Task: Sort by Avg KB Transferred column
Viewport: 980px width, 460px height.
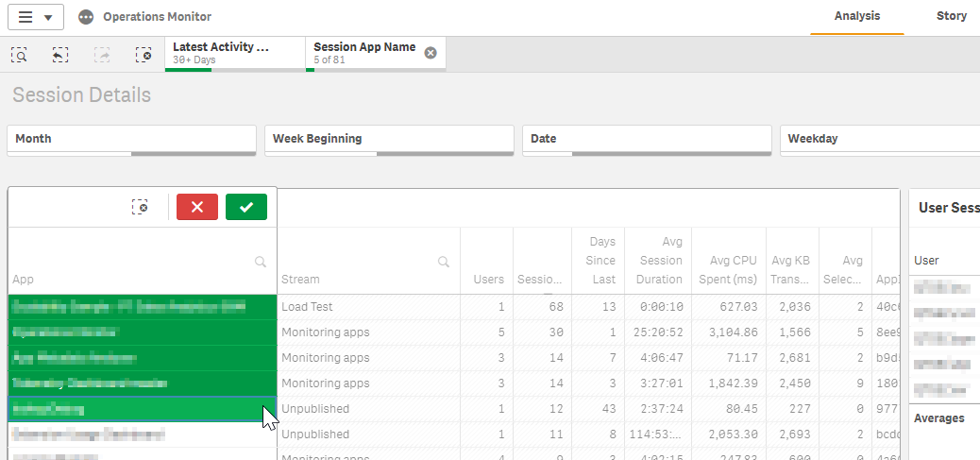Action: tap(790, 270)
